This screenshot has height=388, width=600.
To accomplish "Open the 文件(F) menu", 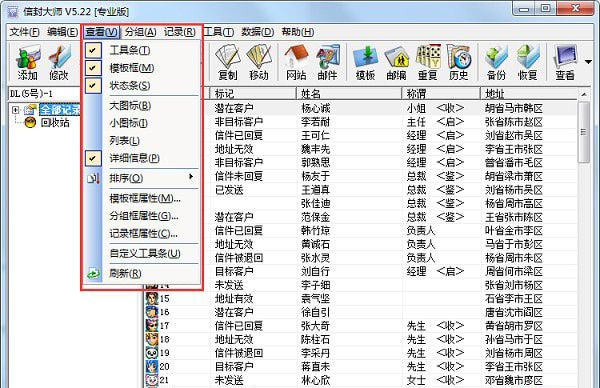I will tap(24, 32).
